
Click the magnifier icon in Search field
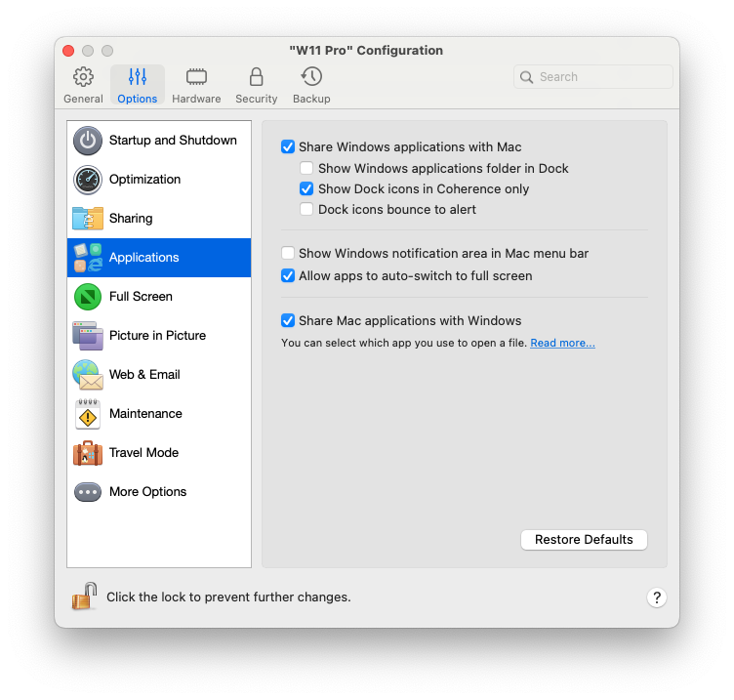click(x=526, y=77)
